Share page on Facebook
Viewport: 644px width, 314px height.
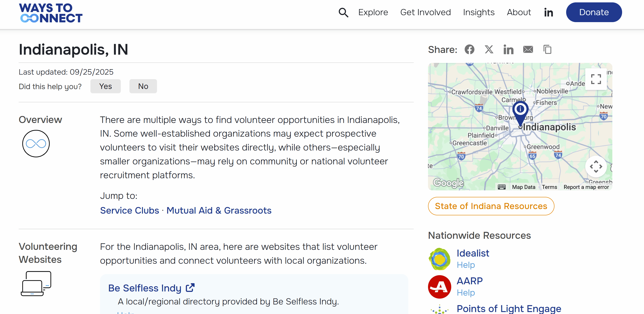469,49
